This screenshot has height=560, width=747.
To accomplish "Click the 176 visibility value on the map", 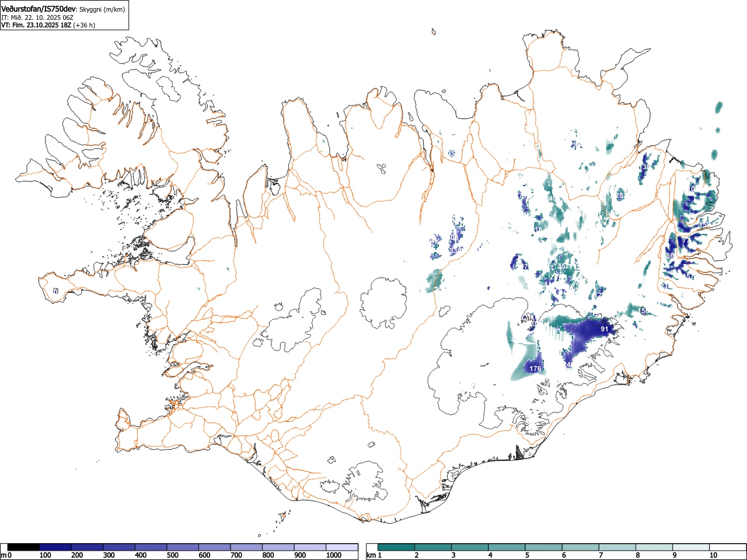I will (535, 369).
